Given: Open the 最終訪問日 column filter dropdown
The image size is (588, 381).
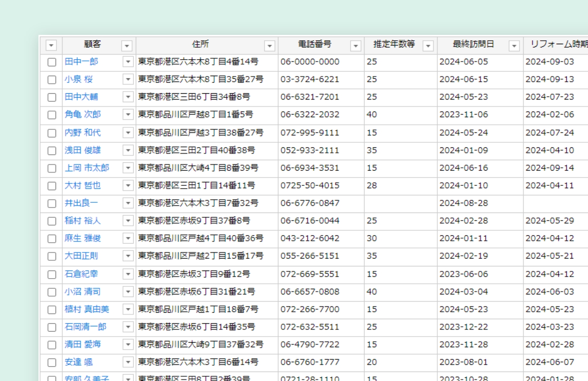Looking at the screenshot, I should pos(514,46).
